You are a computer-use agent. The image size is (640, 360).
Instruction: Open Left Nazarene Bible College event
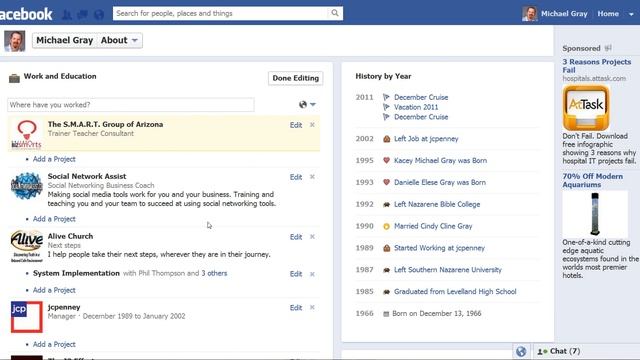click(x=437, y=204)
